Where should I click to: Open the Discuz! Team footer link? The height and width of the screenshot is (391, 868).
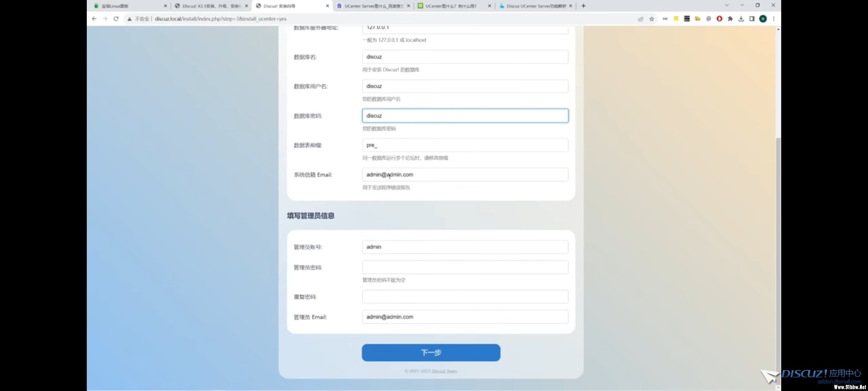(444, 371)
